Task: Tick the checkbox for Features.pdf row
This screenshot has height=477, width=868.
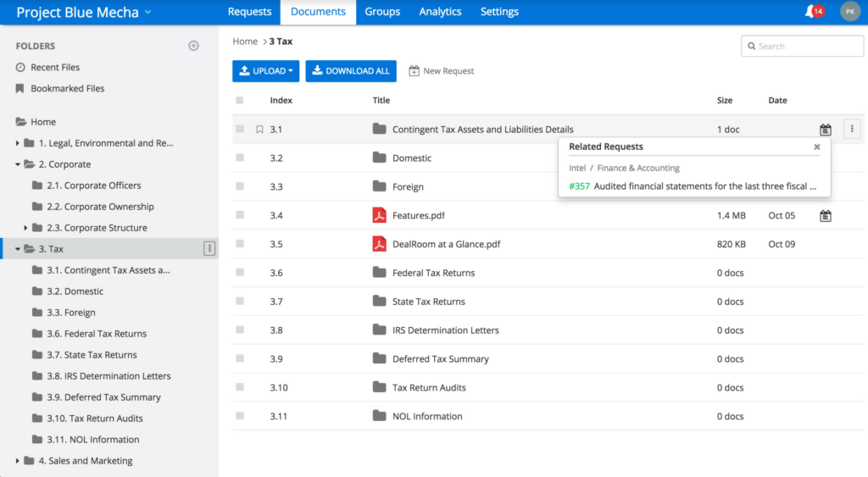Action: (240, 215)
